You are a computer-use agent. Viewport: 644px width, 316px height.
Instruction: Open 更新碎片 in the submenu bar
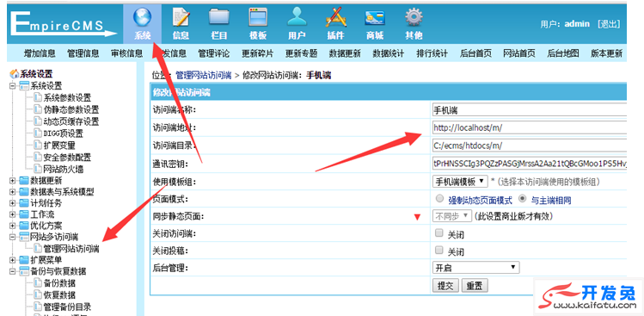(258, 53)
